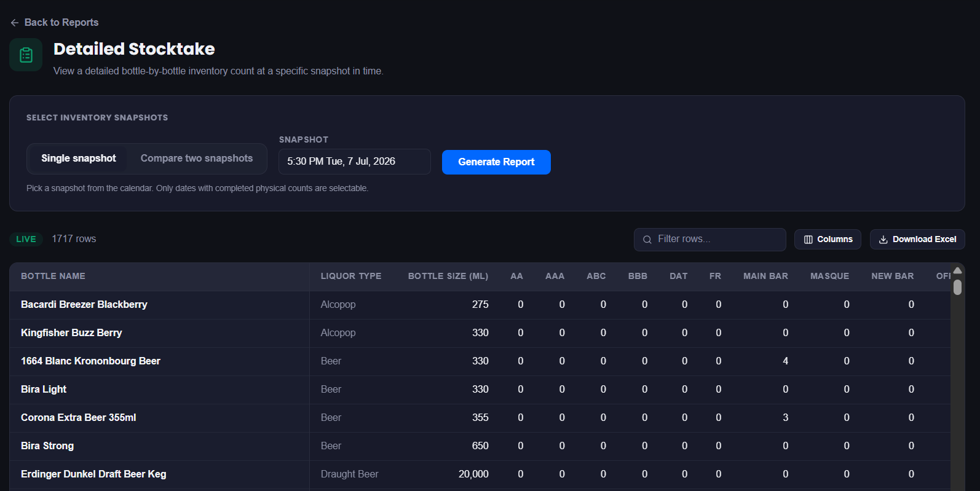Click the LIVE status badge

(x=26, y=239)
